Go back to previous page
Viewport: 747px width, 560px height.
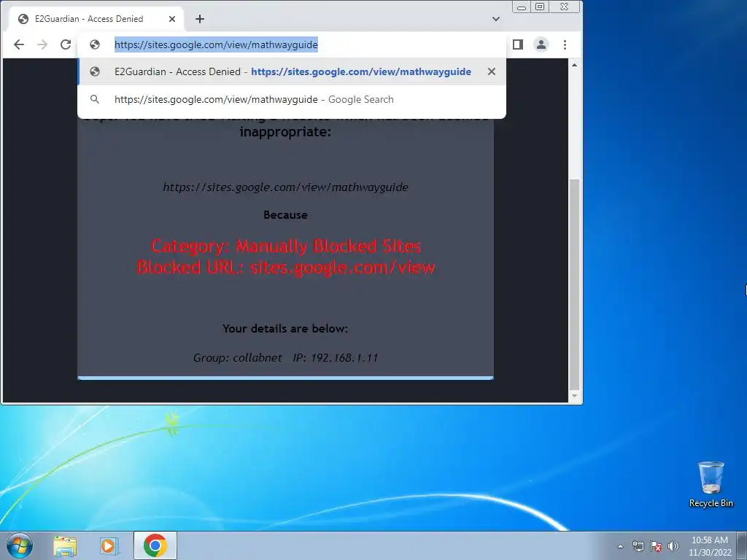point(19,44)
